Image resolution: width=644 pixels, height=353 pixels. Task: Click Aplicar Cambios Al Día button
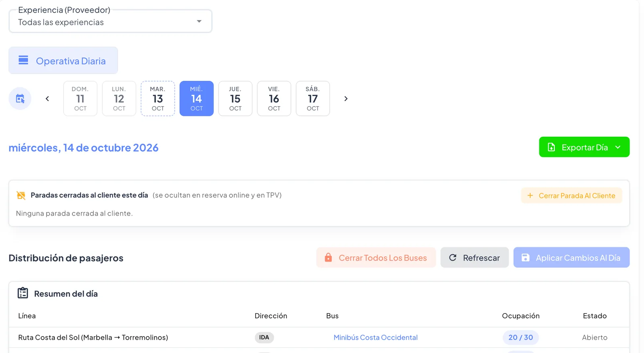pyautogui.click(x=572, y=257)
